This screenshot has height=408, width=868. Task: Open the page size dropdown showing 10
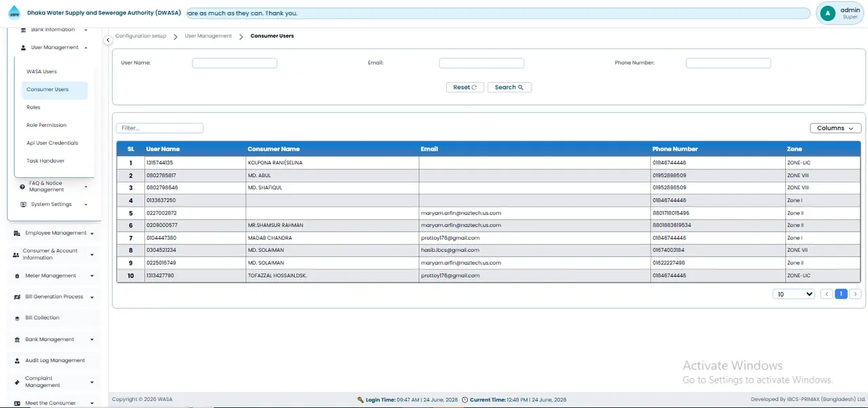pos(794,294)
